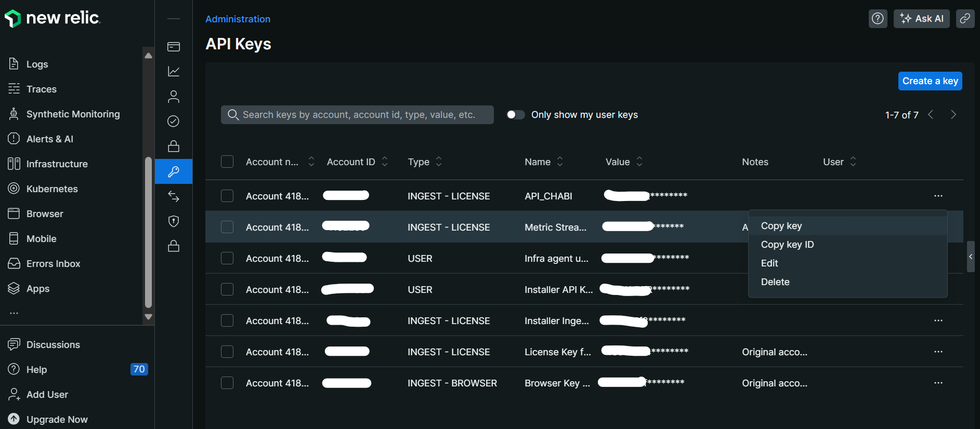Check the select-all checkbox in the table header
Image resolution: width=980 pixels, height=429 pixels.
tap(227, 162)
